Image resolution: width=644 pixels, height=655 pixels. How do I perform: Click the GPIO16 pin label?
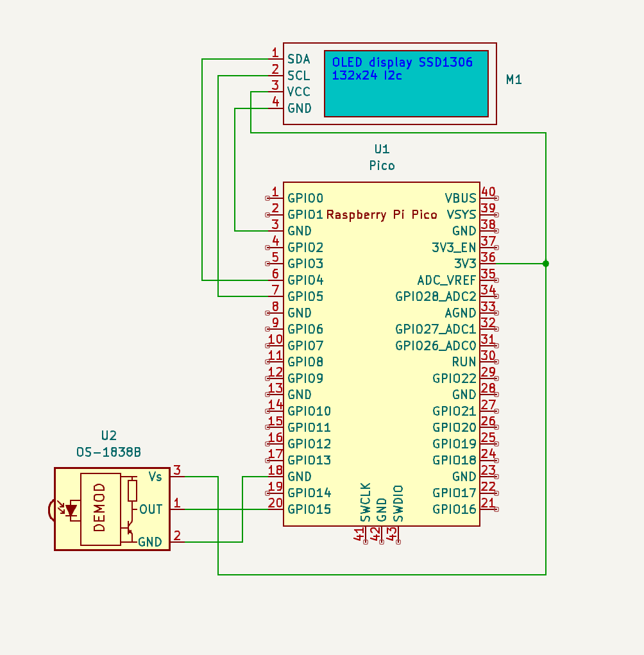(454, 509)
